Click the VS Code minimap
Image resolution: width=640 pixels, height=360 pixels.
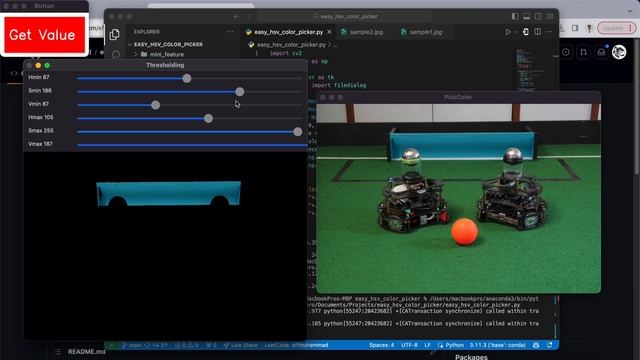click(x=531, y=69)
